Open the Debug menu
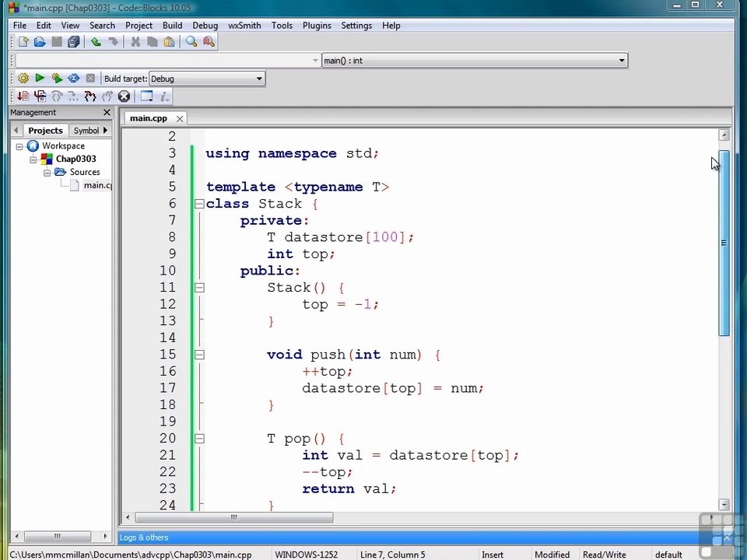The width and height of the screenshot is (747, 560). point(205,25)
